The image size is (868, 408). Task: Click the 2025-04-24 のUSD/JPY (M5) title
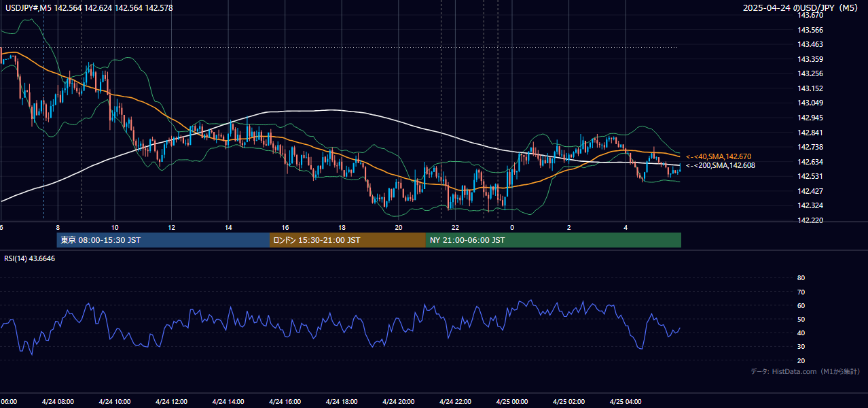point(801,8)
